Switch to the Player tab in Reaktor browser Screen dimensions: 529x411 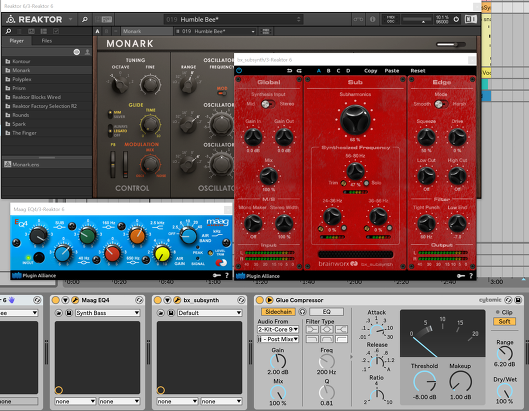pyautogui.click(x=17, y=40)
